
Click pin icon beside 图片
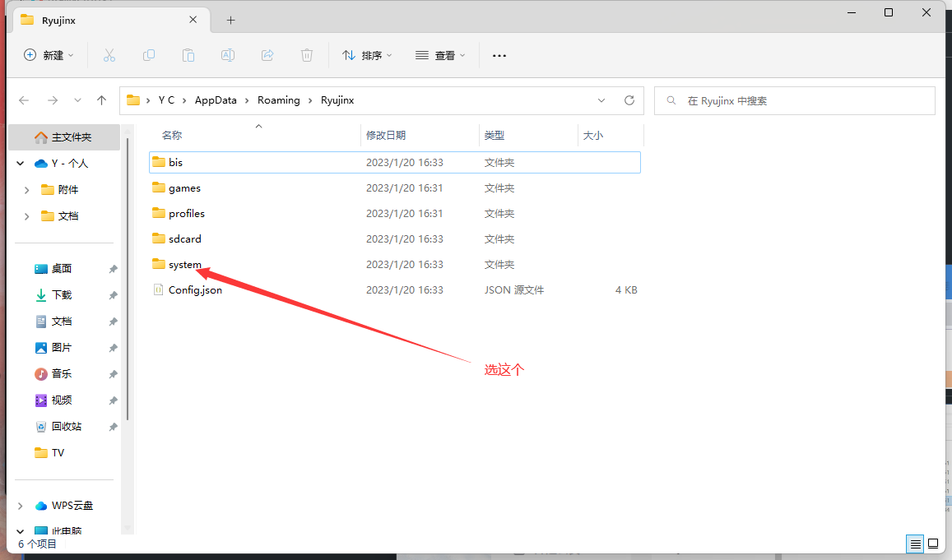pyautogui.click(x=113, y=348)
